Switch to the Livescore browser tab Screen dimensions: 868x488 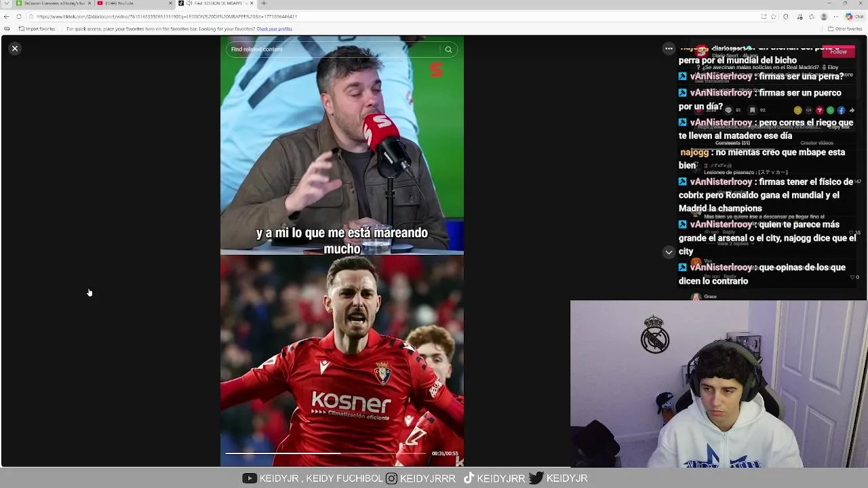point(53,3)
